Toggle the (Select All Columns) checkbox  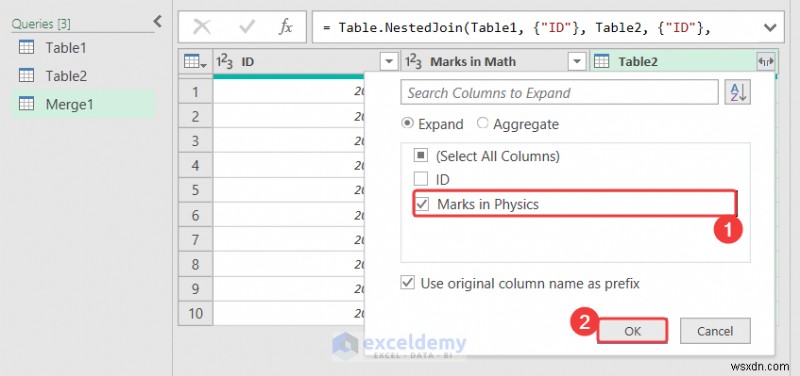420,156
